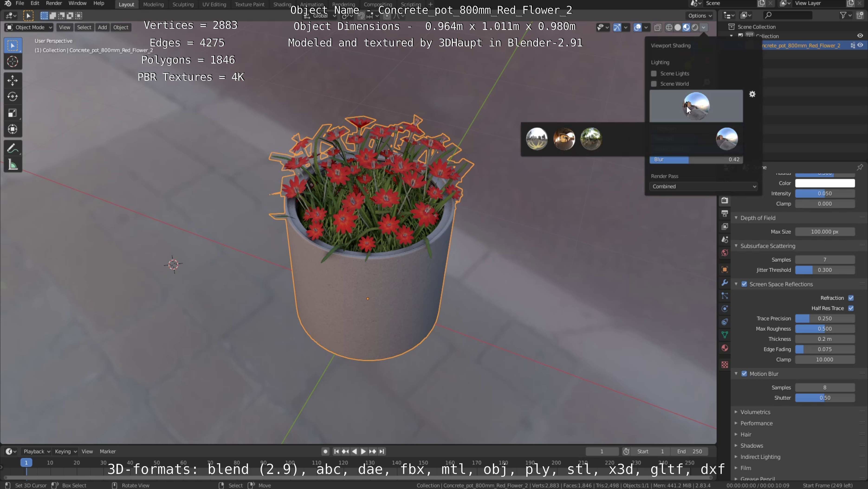Screen dimensions: 868x489
Task: Open the File menu
Action: click(20, 3)
